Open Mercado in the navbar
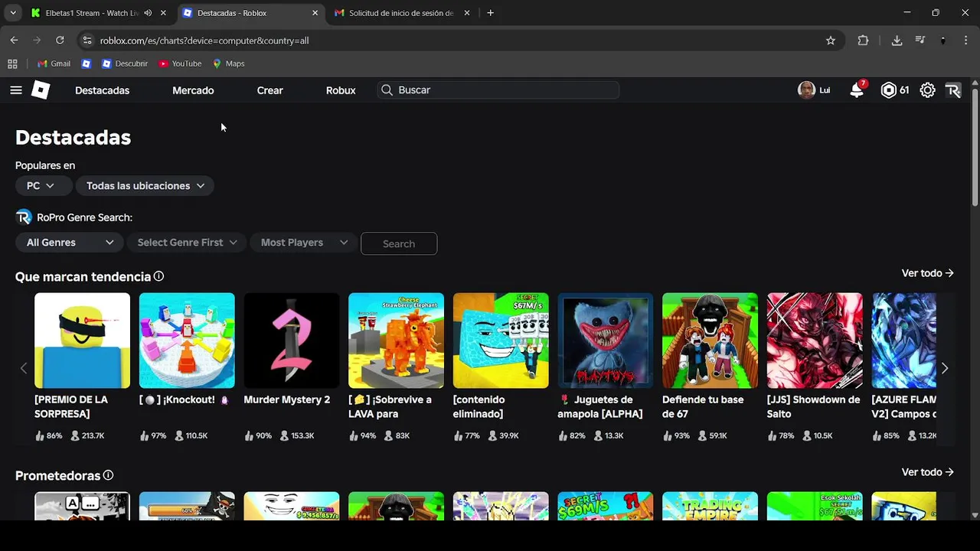Screen dimensions: 980x551 coord(193,90)
